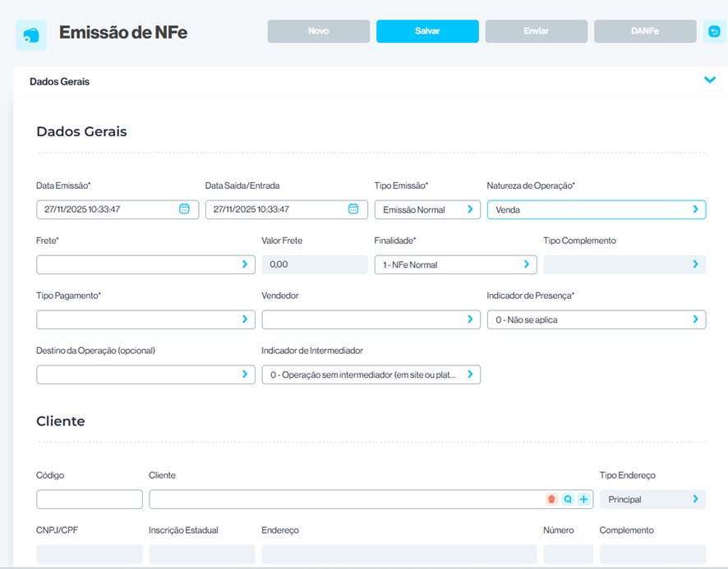
Task: Open the Tipo Emissão dropdown
Action: 427,209
